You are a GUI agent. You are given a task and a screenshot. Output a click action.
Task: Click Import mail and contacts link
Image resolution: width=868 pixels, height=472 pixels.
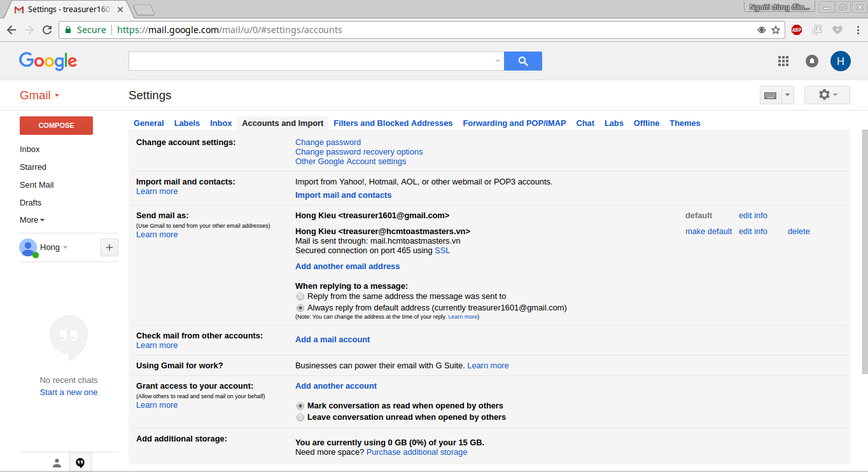pyautogui.click(x=344, y=195)
